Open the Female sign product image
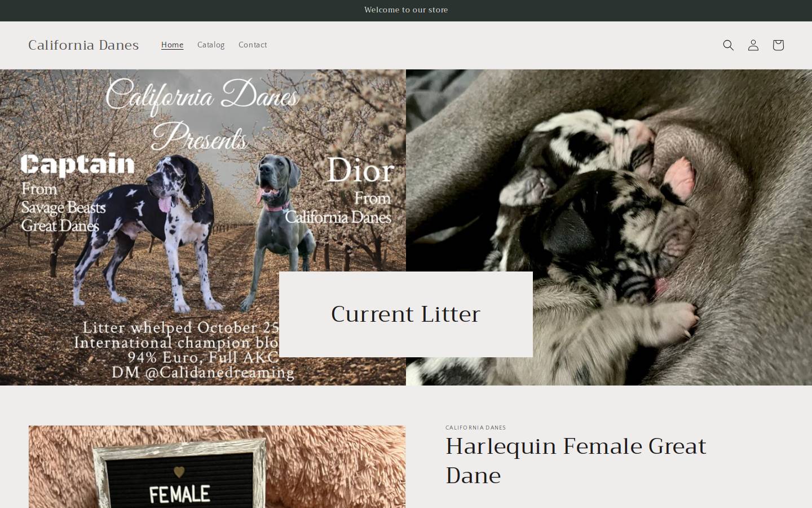812x508 pixels. 217,467
